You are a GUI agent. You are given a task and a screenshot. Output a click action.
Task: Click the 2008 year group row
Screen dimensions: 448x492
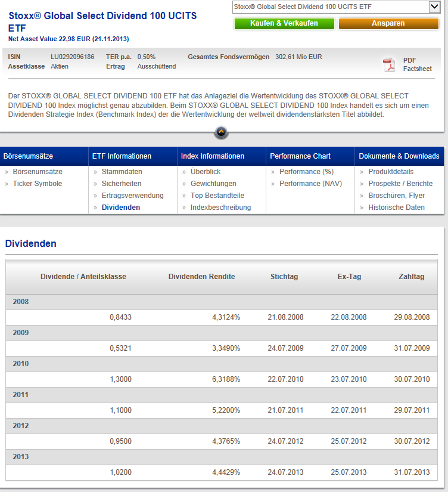[222, 302]
